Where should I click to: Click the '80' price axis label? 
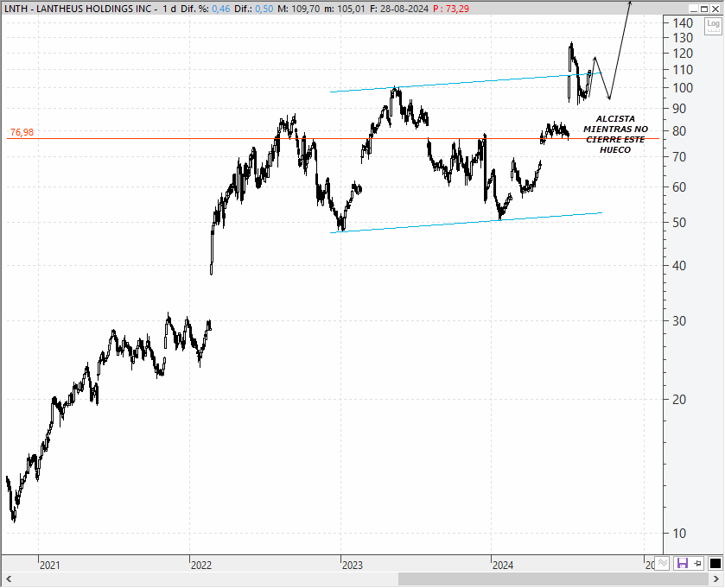tap(679, 131)
